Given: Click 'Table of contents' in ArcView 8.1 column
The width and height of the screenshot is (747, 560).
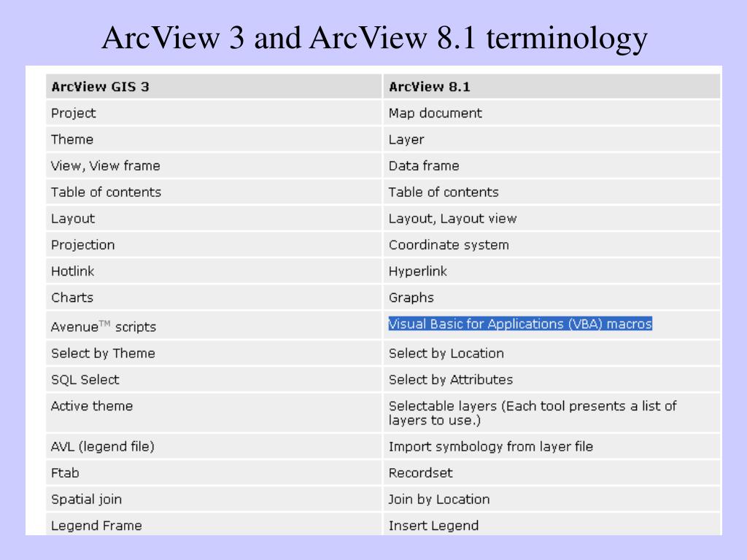Looking at the screenshot, I should 551,192.
